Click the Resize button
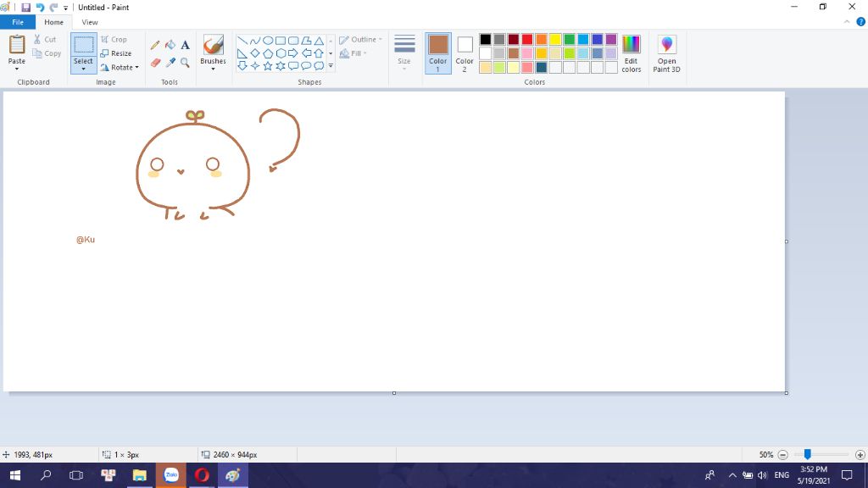Viewport: 868px width, 488px height. pos(115,53)
